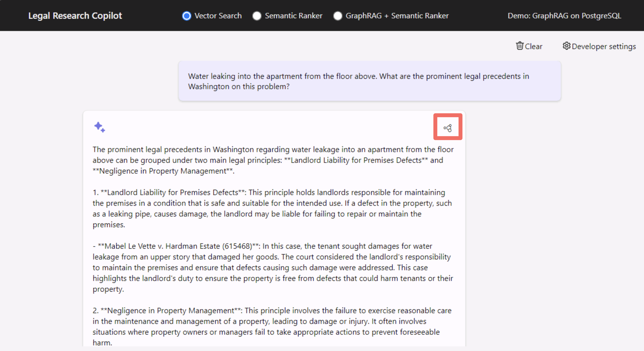Viewport: 644px width, 351px height.
Task: Click the Clear button label
Action: (534, 46)
